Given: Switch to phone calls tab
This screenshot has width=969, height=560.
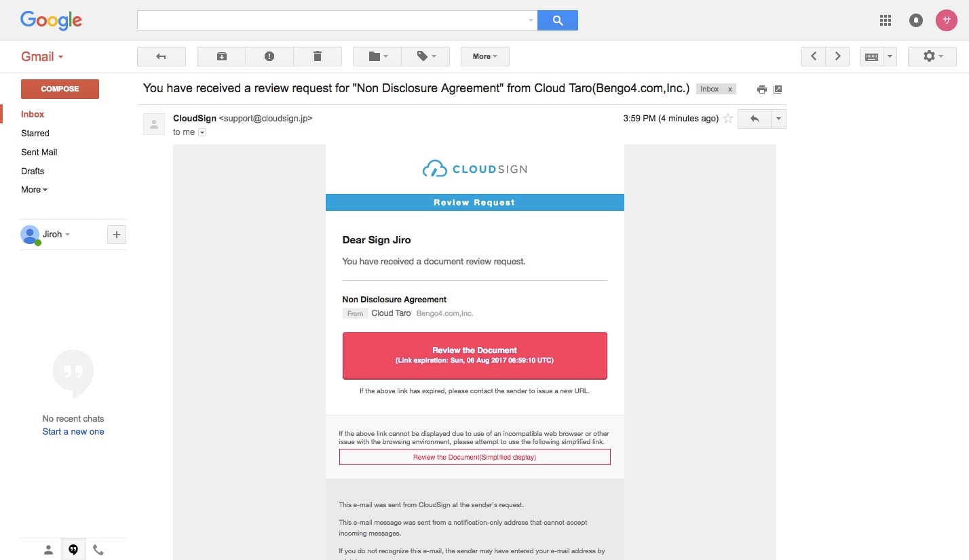Looking at the screenshot, I should [98, 550].
